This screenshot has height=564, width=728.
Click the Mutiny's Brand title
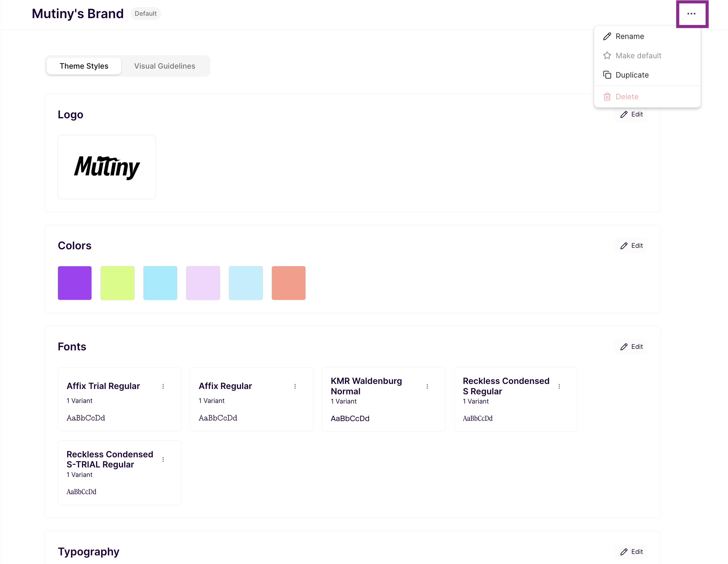78,14
